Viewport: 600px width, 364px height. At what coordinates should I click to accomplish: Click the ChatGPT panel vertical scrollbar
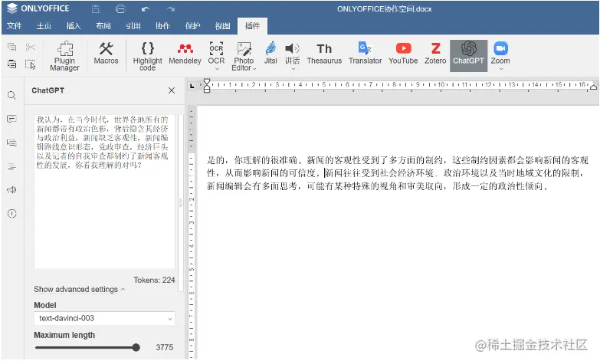coord(181,203)
